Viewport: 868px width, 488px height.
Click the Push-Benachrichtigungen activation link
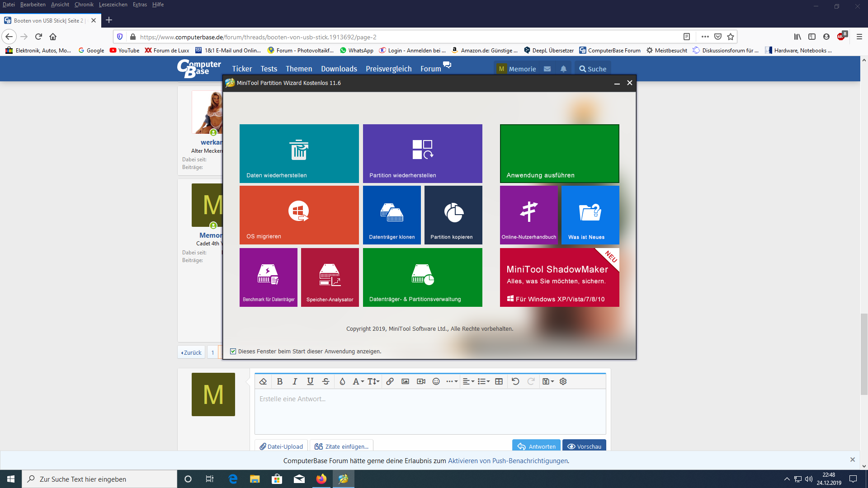[x=508, y=461]
